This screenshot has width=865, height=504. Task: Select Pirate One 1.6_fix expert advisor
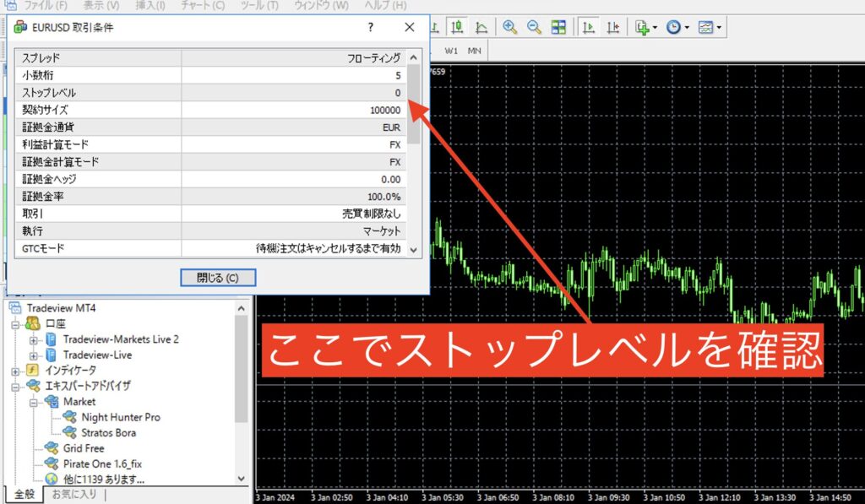pos(102,463)
